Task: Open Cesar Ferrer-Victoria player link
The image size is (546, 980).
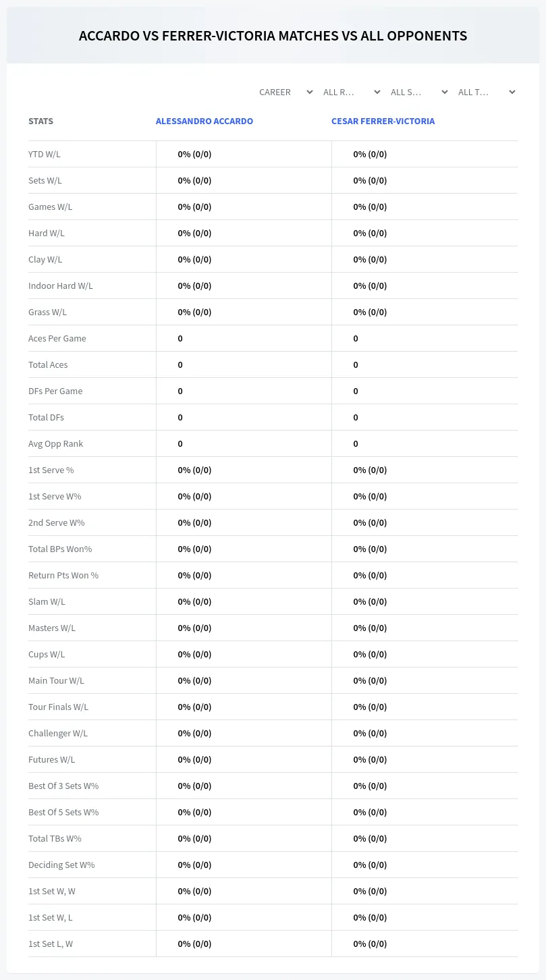Action: click(383, 121)
